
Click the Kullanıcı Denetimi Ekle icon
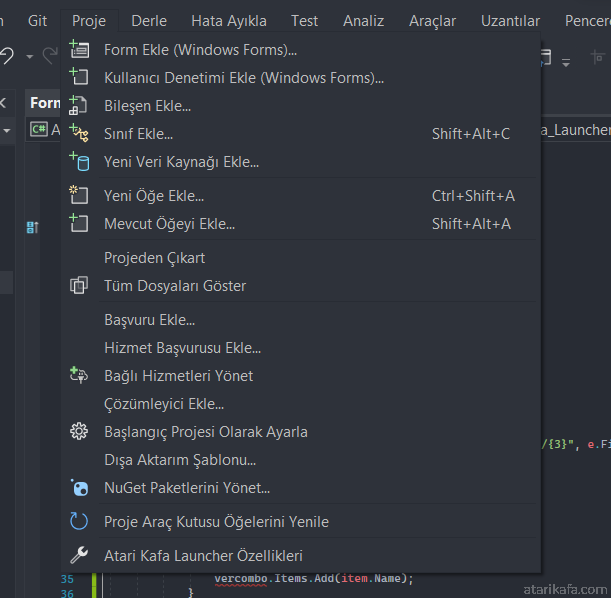coord(79,76)
